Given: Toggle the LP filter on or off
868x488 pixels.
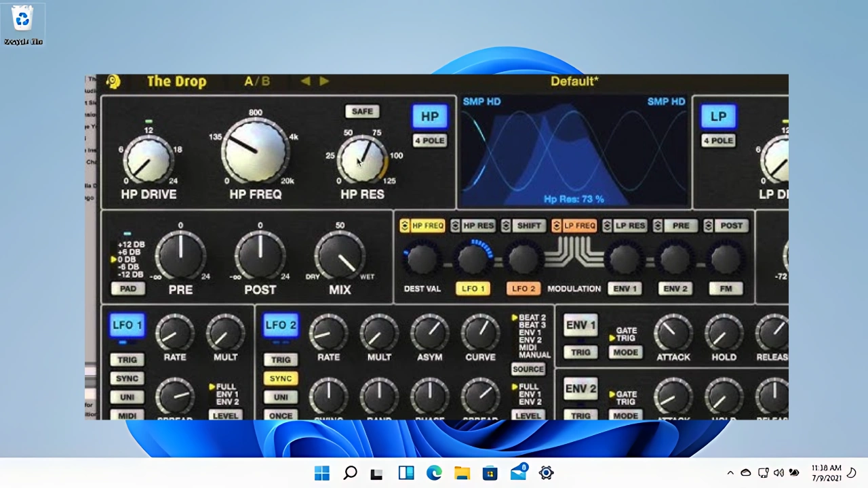Looking at the screenshot, I should point(718,117).
